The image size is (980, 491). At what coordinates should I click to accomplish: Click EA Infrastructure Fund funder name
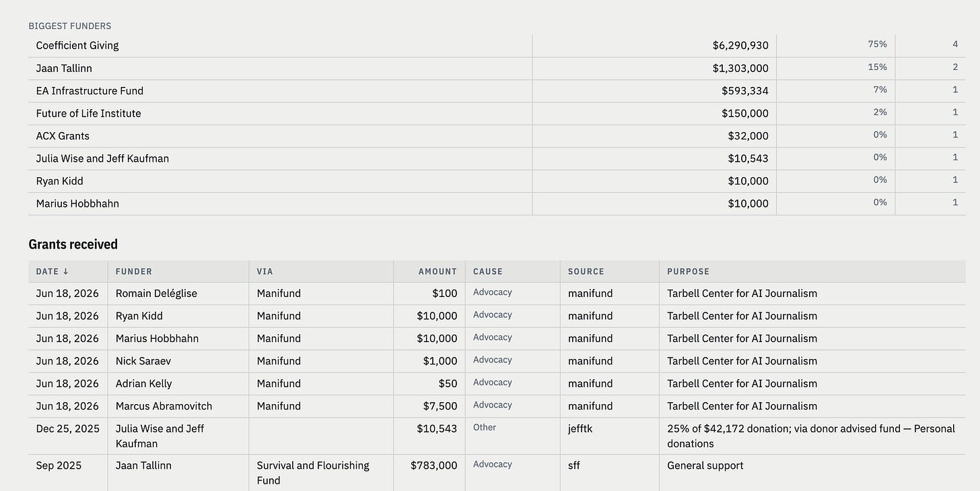[90, 91]
